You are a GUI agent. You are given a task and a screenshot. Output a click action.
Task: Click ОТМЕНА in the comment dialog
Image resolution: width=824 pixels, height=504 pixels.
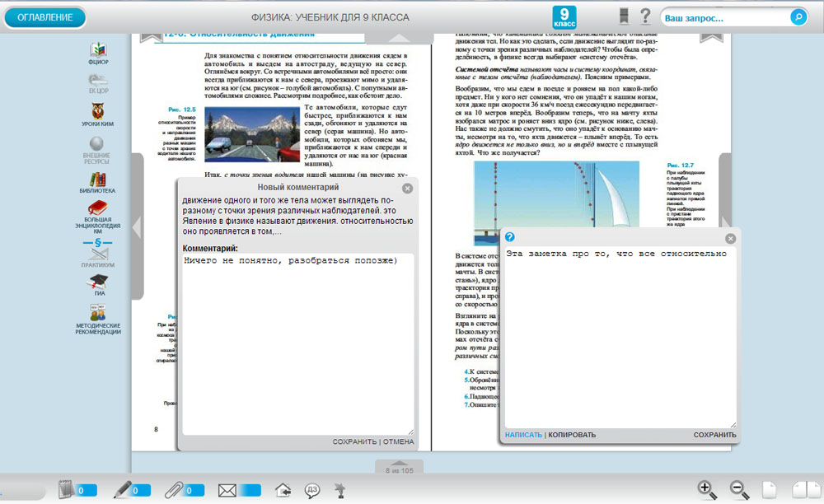click(398, 442)
